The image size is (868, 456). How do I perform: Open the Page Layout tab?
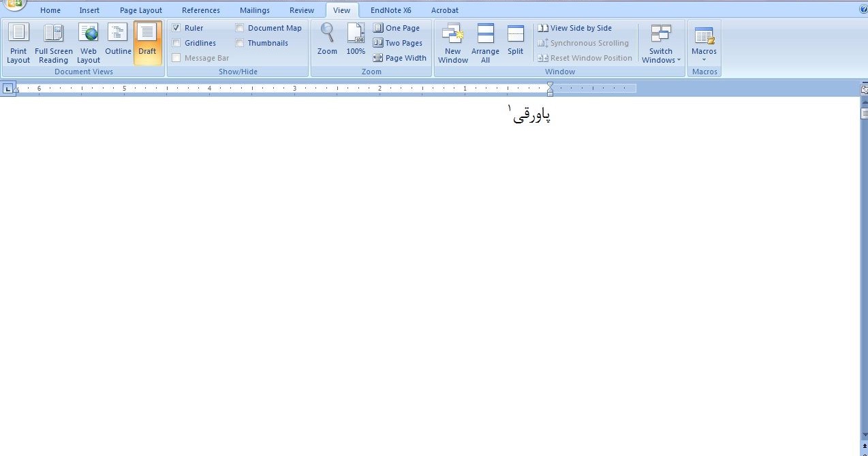point(141,10)
